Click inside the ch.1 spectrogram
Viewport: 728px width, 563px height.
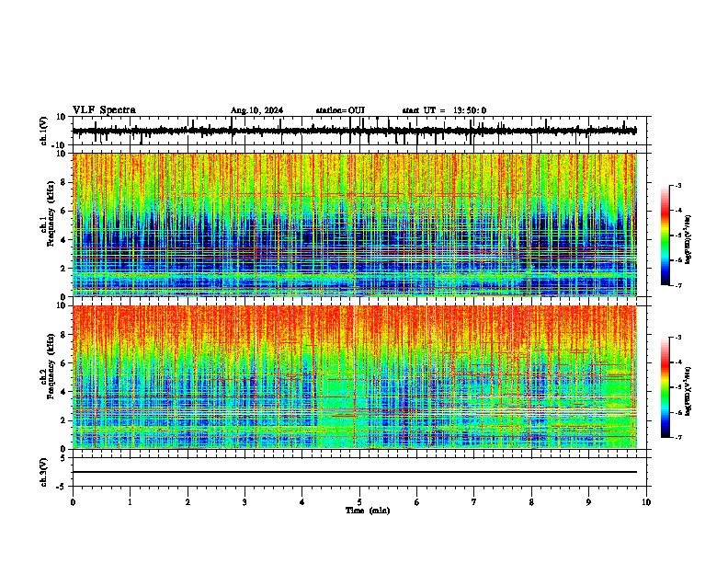tap(354, 224)
